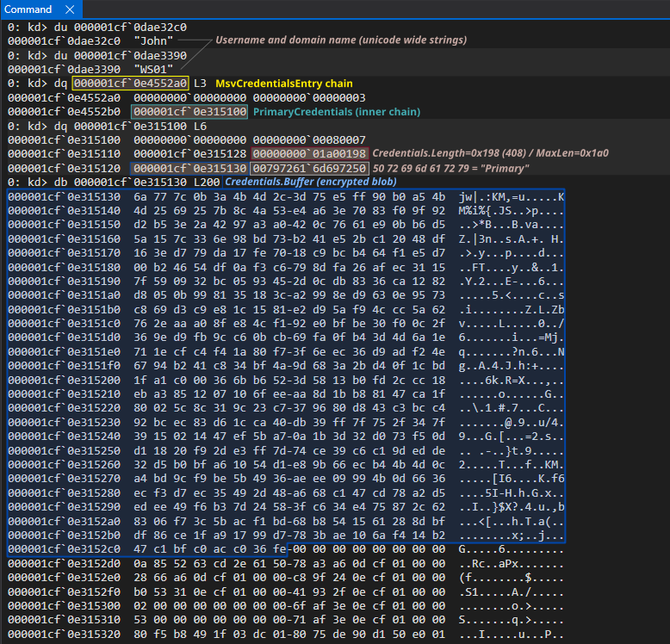Click the ASCII text "S.......q.>....."
The height and width of the screenshot is (644, 670).
coord(512,619)
